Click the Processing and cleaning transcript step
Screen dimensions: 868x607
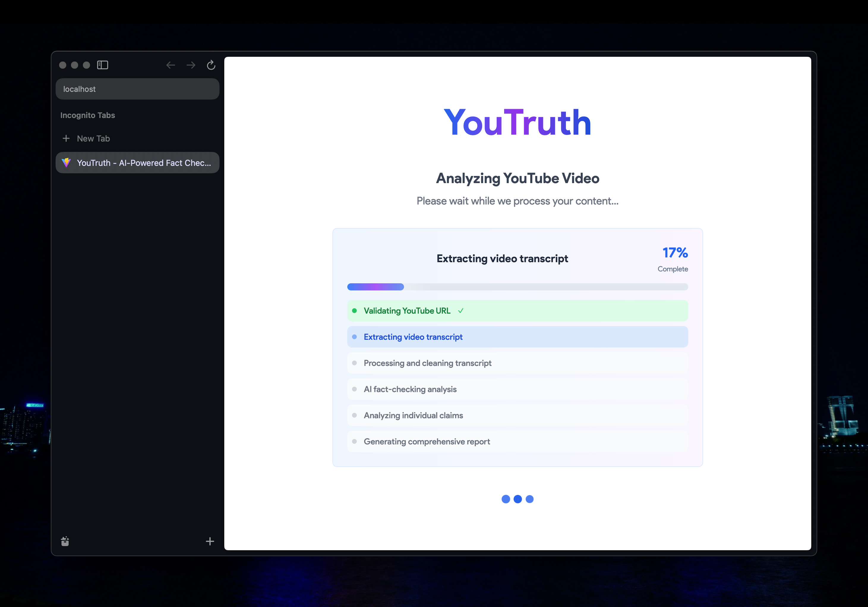point(427,363)
